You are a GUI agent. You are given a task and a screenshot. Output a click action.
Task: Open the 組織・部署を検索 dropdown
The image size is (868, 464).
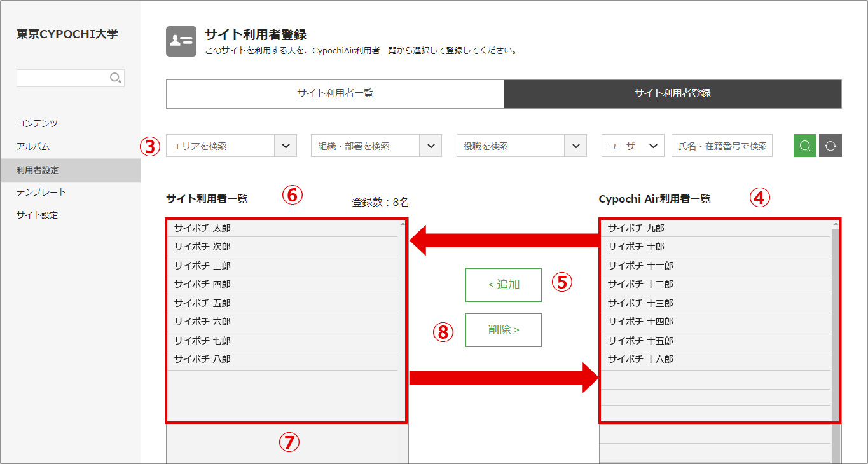tap(376, 146)
